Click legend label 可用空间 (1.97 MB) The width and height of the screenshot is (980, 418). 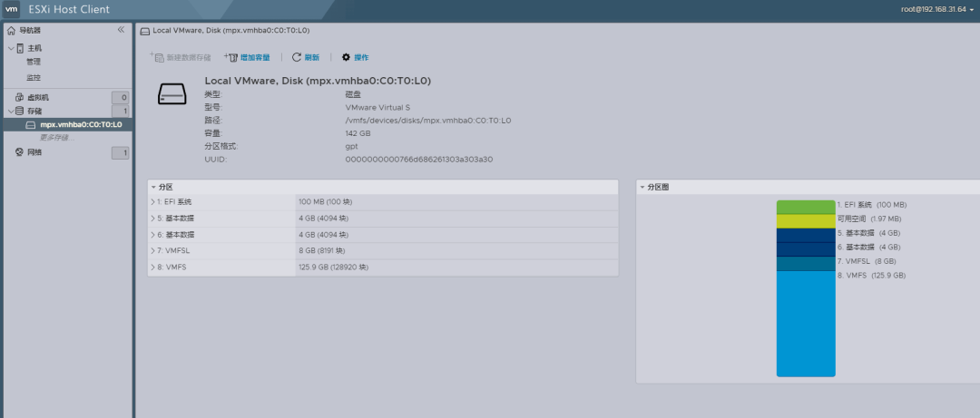pos(868,219)
